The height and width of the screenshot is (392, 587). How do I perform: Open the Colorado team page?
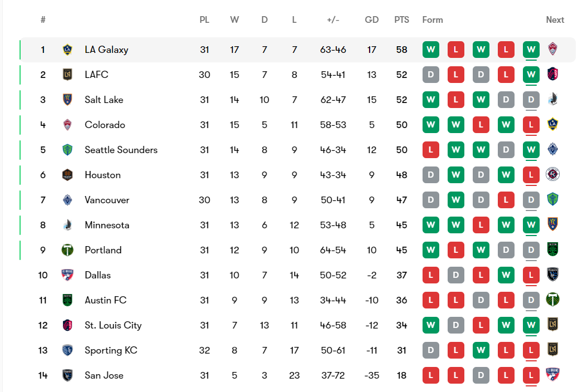click(x=105, y=125)
